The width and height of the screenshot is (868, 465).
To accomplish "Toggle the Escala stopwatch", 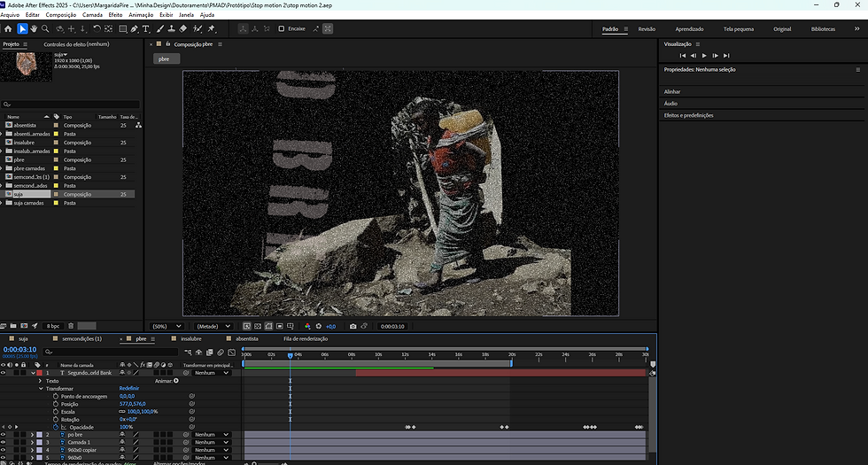I will tap(55, 412).
